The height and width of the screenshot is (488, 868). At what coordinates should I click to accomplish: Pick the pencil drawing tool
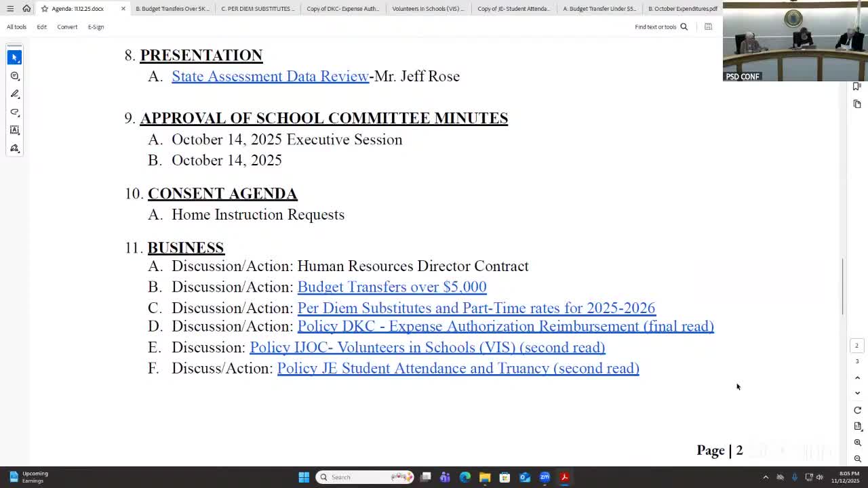[14, 94]
